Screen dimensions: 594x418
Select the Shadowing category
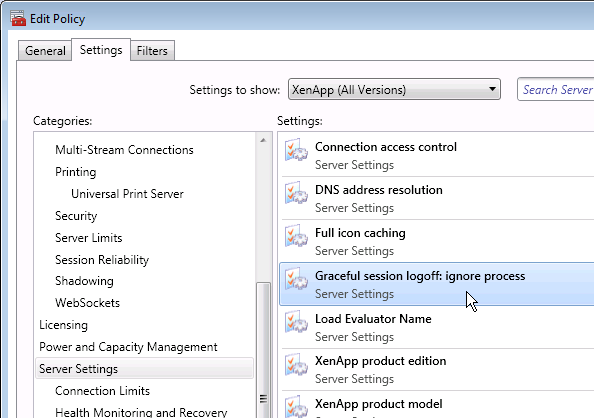point(84,281)
